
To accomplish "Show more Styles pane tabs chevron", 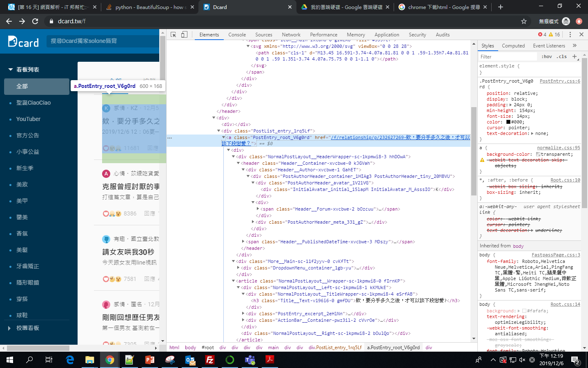I will (575, 45).
